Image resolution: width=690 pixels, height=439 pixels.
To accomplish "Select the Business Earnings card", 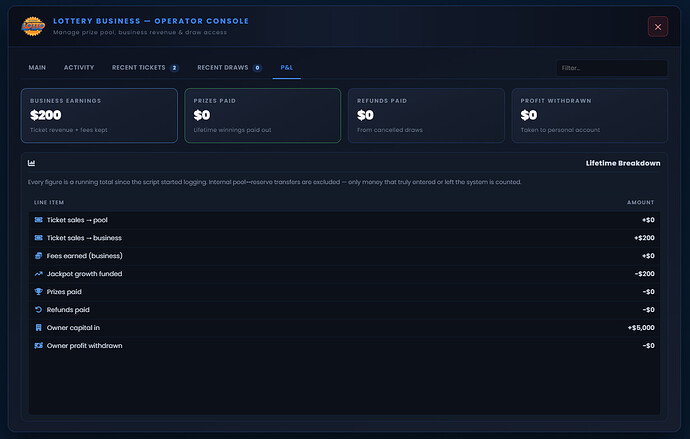I will point(99,115).
